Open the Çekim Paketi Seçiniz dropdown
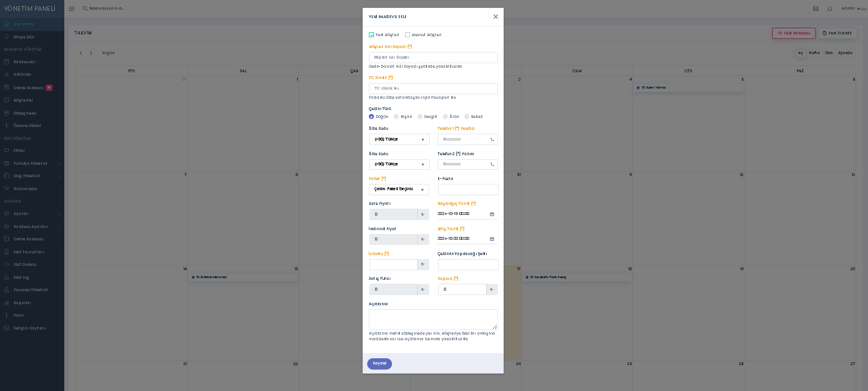This screenshot has width=868, height=391. pos(399,190)
